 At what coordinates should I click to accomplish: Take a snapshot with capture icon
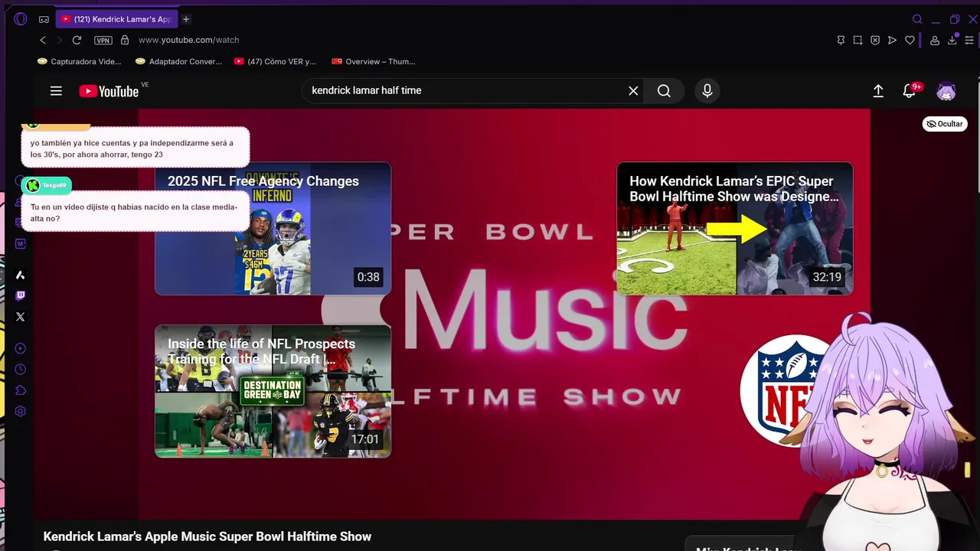click(857, 40)
